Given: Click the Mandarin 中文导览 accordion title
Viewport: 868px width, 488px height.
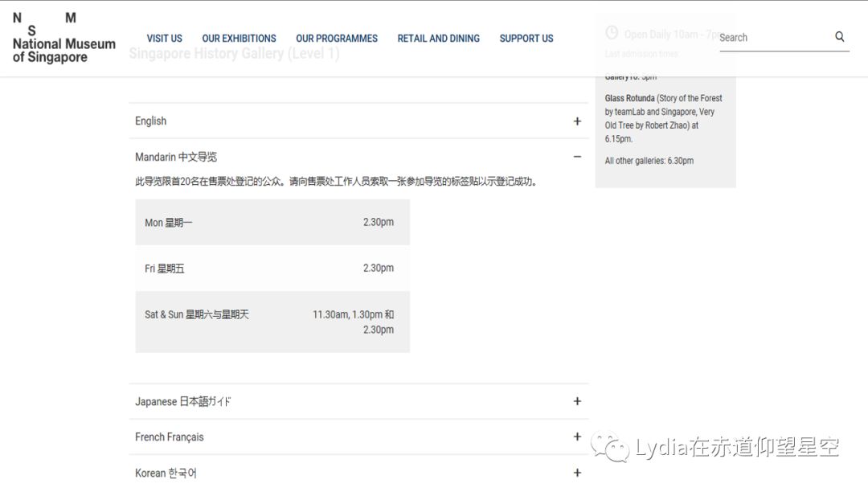Looking at the screenshot, I should (x=176, y=157).
